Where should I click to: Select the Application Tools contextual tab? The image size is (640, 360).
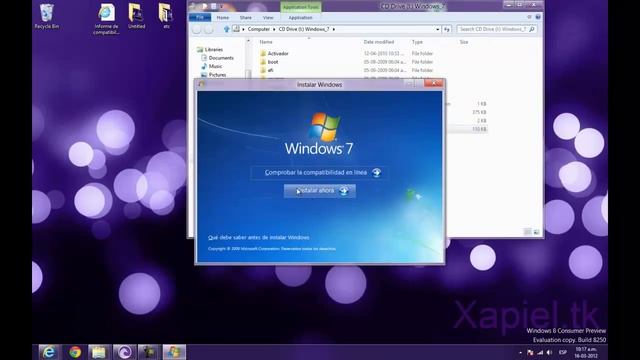(301, 7)
